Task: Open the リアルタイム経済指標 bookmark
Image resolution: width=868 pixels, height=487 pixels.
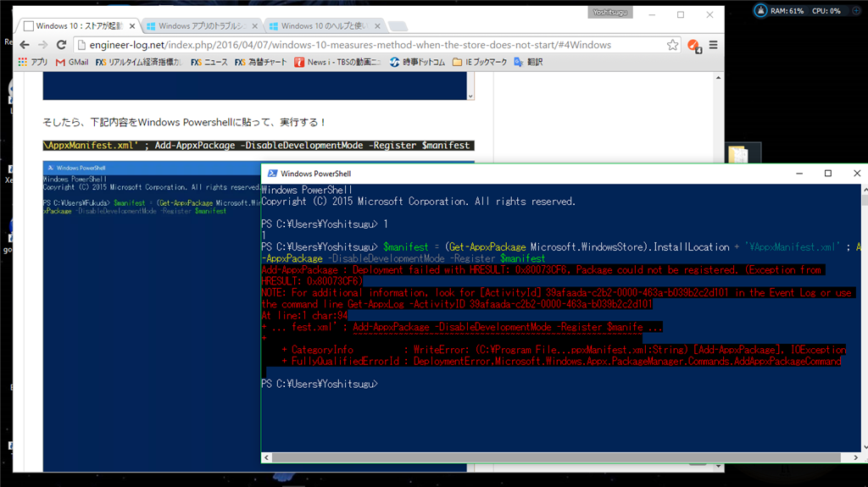Action: tap(138, 62)
